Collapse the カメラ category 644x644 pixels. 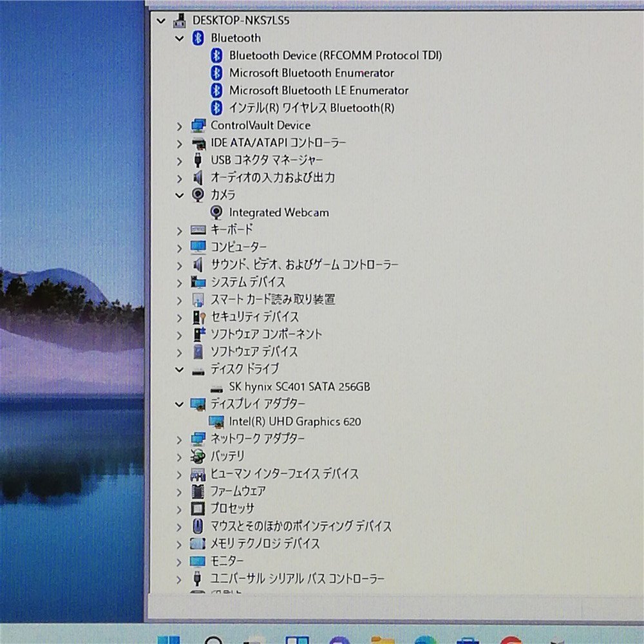179,196
